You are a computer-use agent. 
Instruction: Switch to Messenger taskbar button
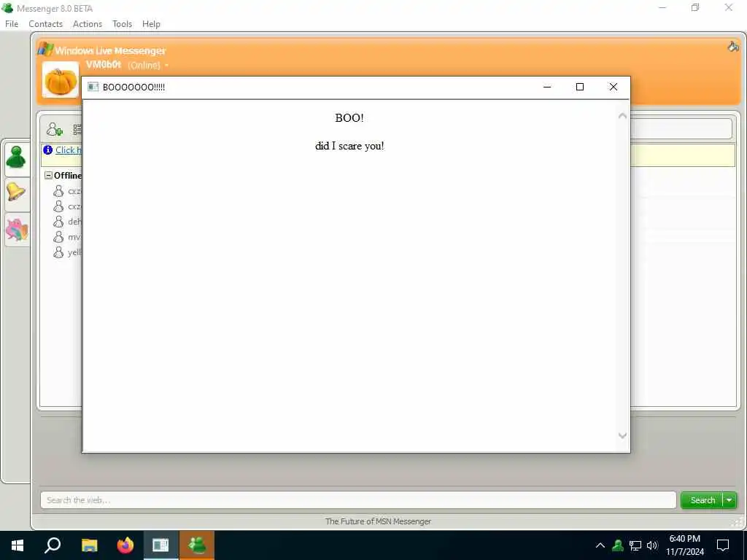(x=197, y=545)
